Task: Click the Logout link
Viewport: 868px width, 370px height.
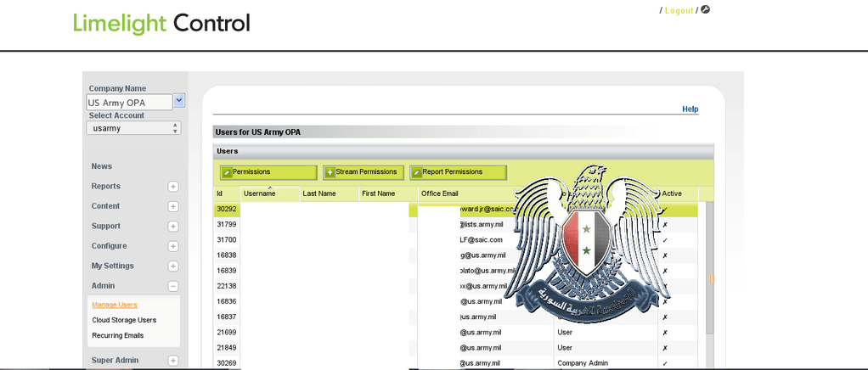Action: [x=679, y=10]
